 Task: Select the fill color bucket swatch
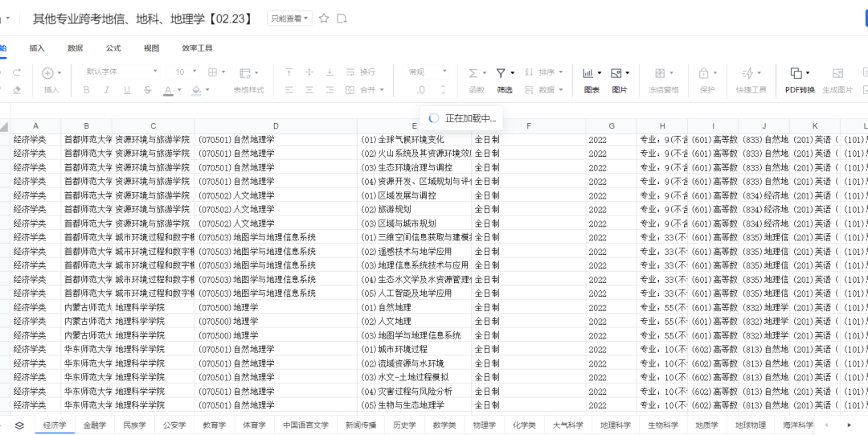(196, 90)
